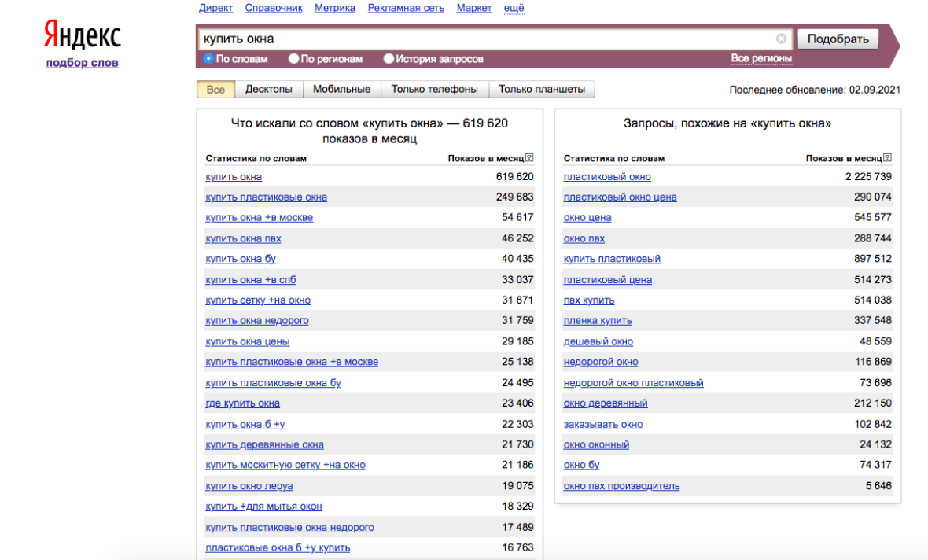Screen dimensions: 928x560
Task: Open 'купить москитную сетку +на окно' link
Action: 285,466
